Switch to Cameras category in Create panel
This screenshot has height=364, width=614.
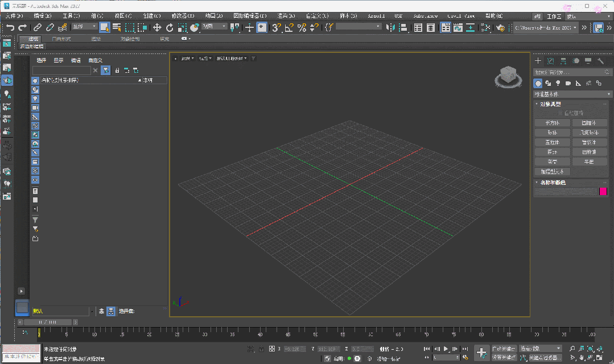coord(568,83)
